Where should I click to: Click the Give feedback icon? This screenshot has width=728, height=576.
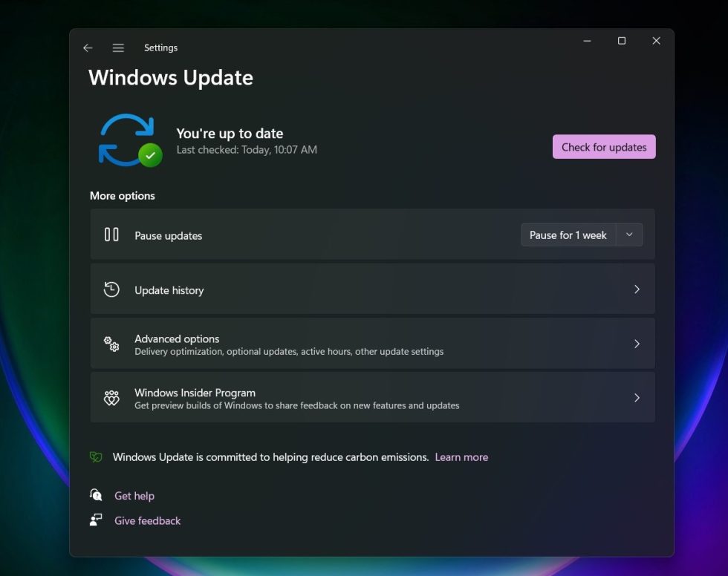pos(96,520)
